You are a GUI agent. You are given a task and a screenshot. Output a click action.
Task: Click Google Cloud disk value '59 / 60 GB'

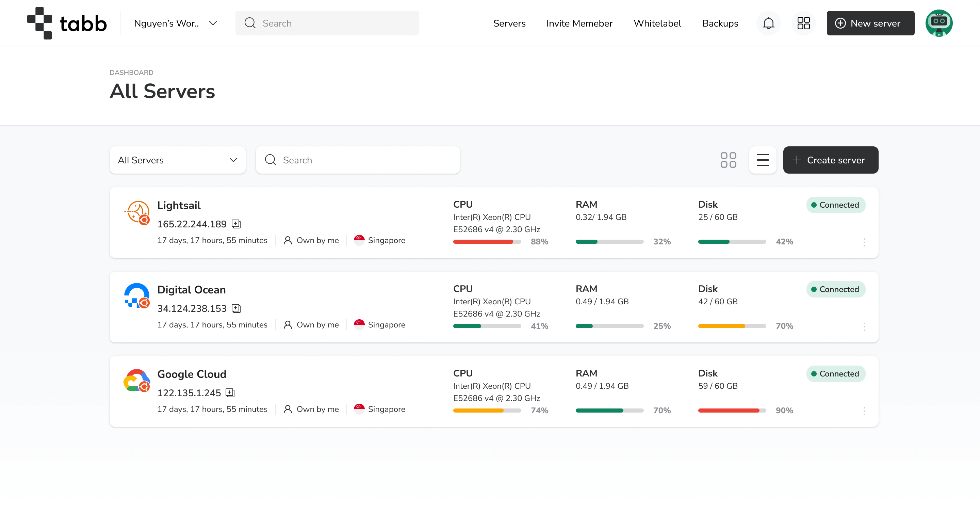point(718,386)
